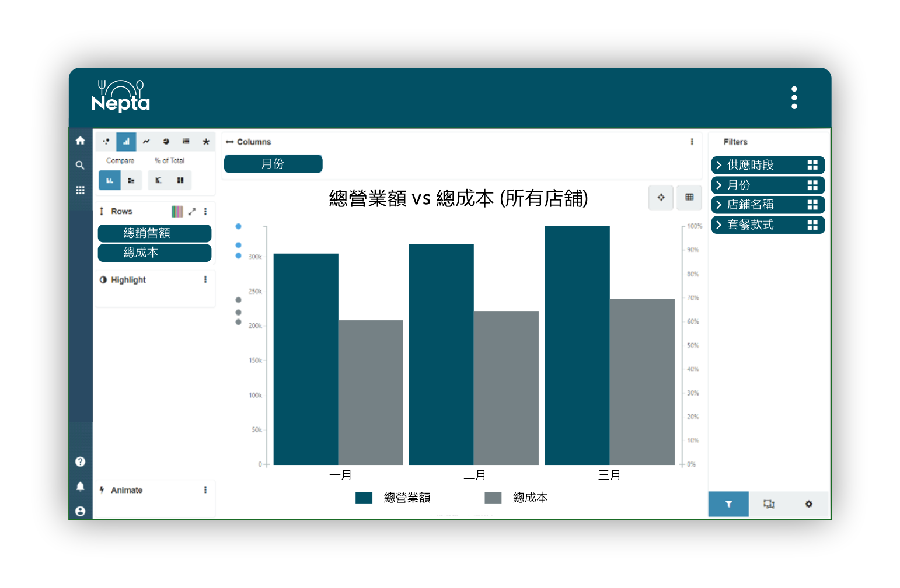The image size is (900, 588).
Task: Toggle the grouped bars Compare mode
Action: (110, 181)
